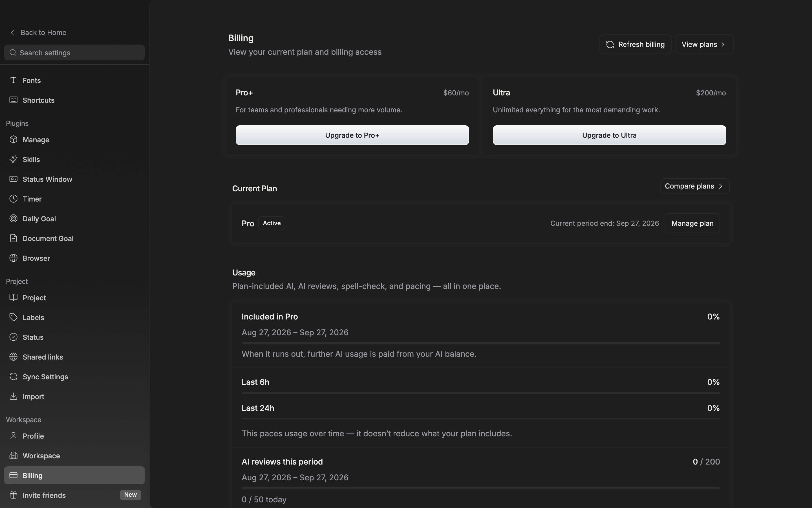
Task: Click the Refresh billing button
Action: pos(635,44)
